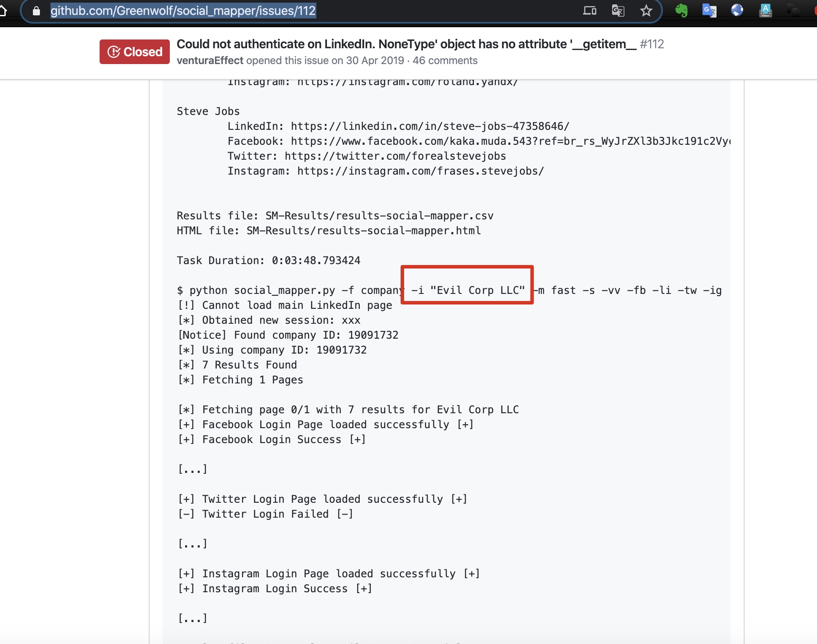Open venturaEffect user profile link
Image resolution: width=817 pixels, height=644 pixels.
coord(210,61)
